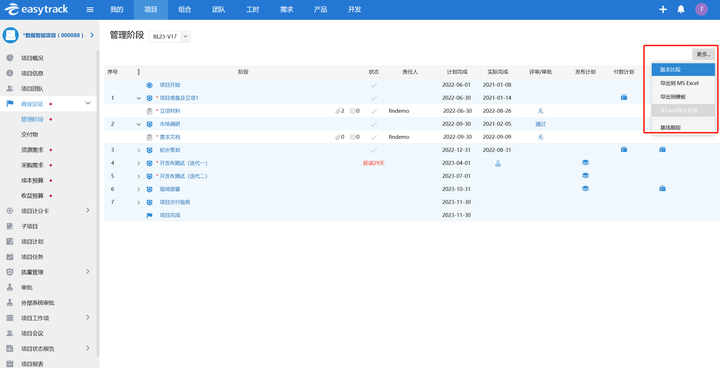Choose 版本比较 from the 更多 menu
Screen dimensions: 720x368
tap(683, 70)
